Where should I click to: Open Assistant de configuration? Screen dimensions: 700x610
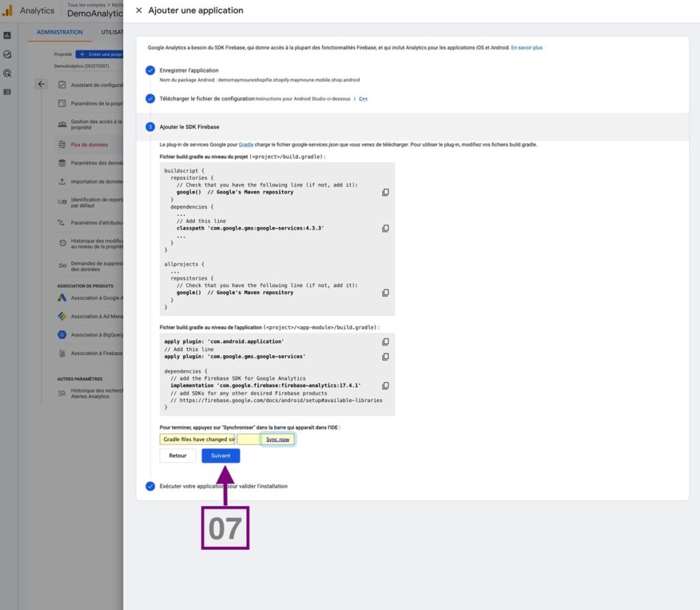91,85
